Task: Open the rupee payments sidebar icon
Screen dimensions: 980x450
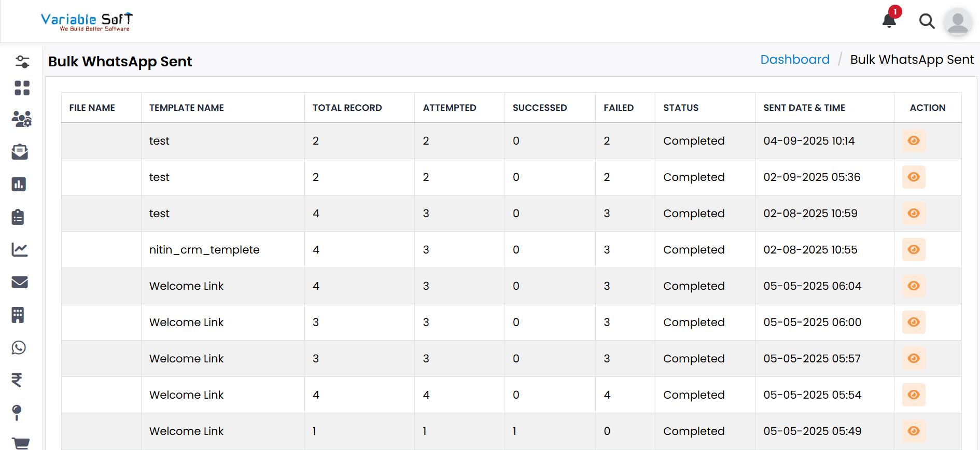Action: 17,380
